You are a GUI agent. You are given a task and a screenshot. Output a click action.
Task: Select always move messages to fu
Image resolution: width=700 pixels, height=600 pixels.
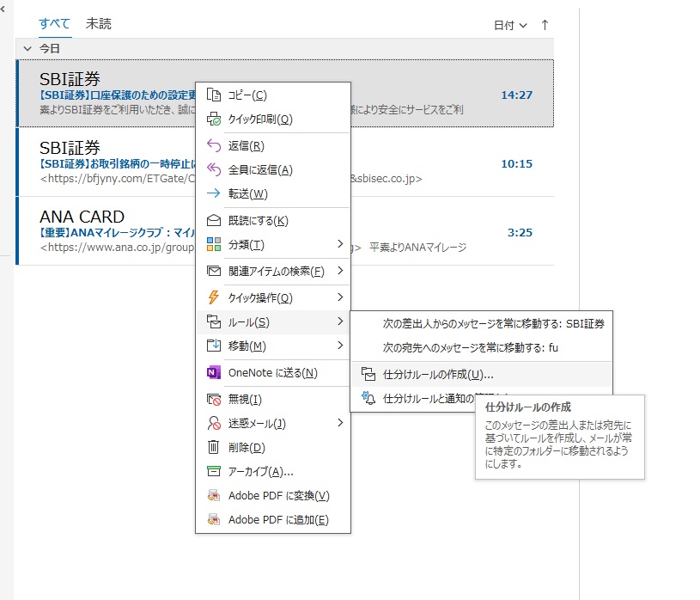pos(481,347)
